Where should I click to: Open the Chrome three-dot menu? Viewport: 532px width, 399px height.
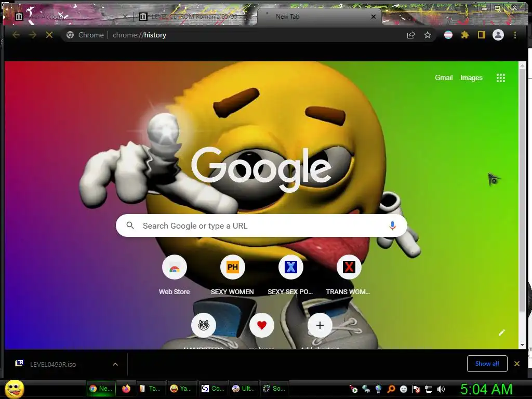click(x=515, y=35)
